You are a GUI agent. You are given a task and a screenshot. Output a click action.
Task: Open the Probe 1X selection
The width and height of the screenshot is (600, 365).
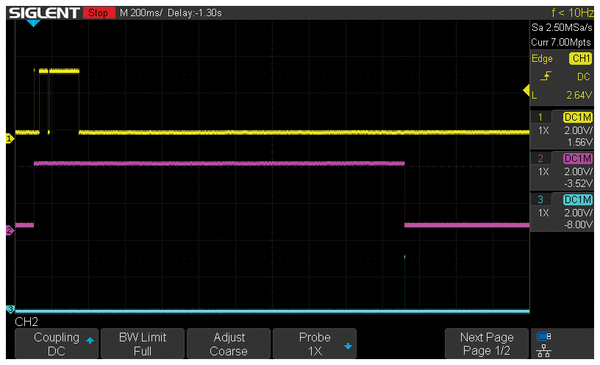[315, 344]
